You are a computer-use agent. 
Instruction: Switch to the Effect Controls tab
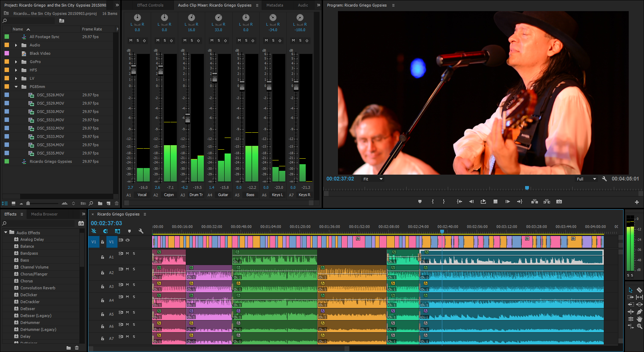150,5
